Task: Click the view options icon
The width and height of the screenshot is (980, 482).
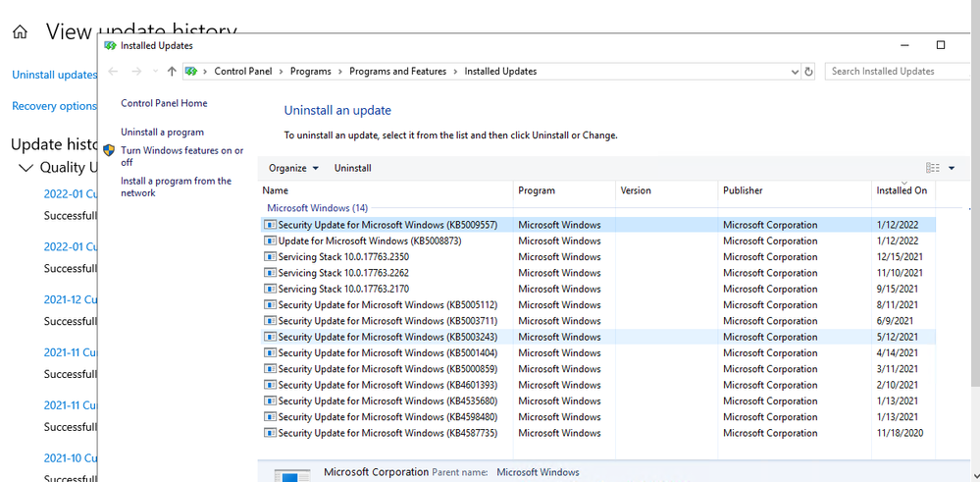Action: pos(932,168)
